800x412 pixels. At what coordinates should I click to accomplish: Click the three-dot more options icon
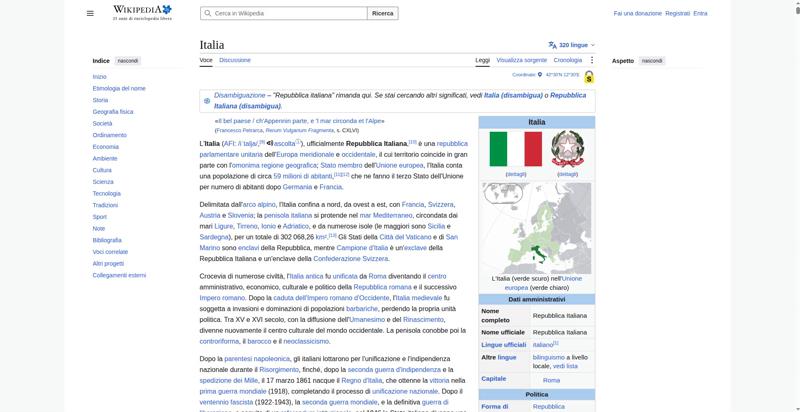pos(591,60)
